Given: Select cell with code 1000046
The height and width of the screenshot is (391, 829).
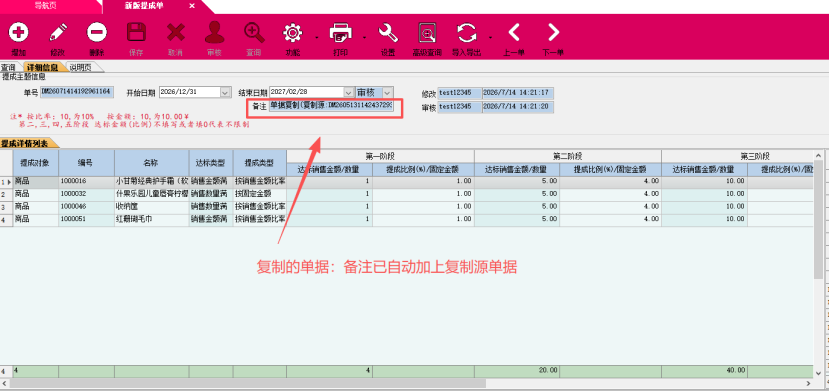Looking at the screenshot, I should 86,207.
